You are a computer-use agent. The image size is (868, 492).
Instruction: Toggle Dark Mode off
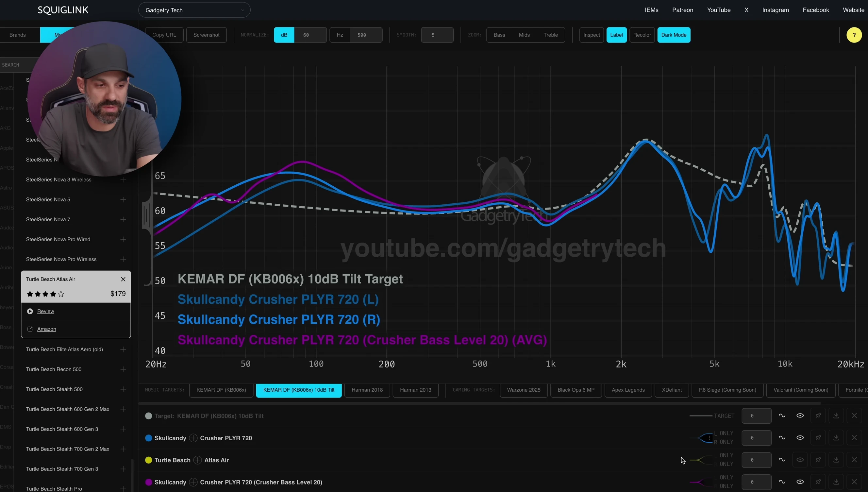pos(674,35)
